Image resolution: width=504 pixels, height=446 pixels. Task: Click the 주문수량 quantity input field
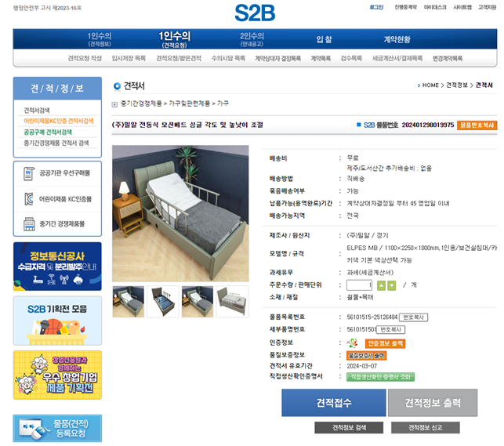(359, 285)
